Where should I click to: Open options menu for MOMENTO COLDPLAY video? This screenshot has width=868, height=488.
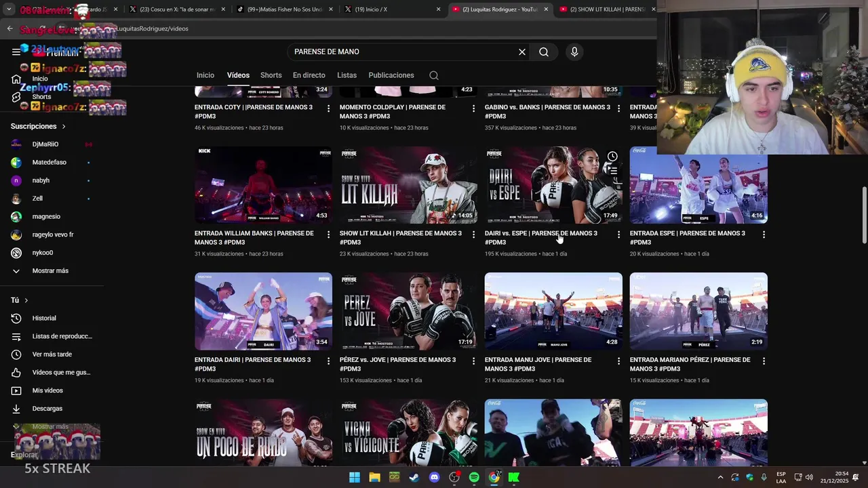tap(473, 108)
